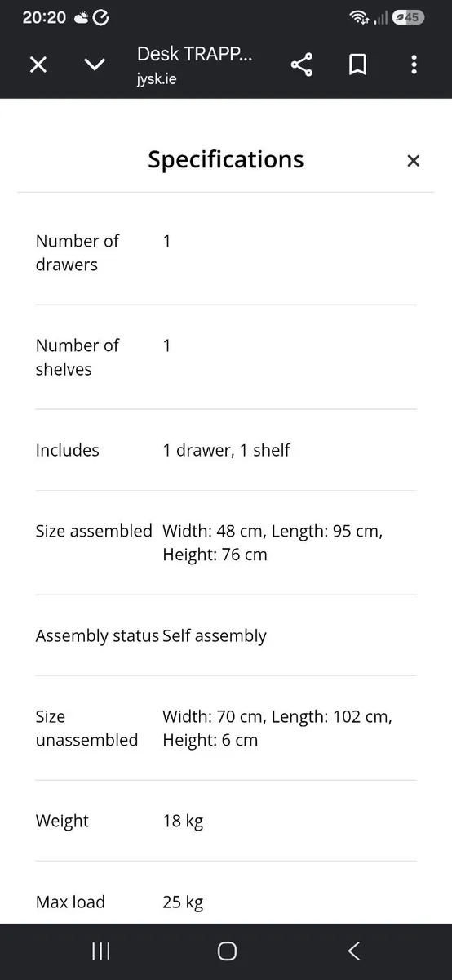Tap the clock in the status bar
452x980 pixels.
tap(44, 17)
